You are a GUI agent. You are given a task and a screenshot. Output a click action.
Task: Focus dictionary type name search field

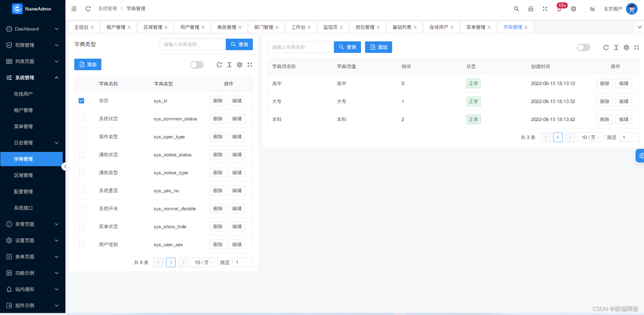point(193,44)
